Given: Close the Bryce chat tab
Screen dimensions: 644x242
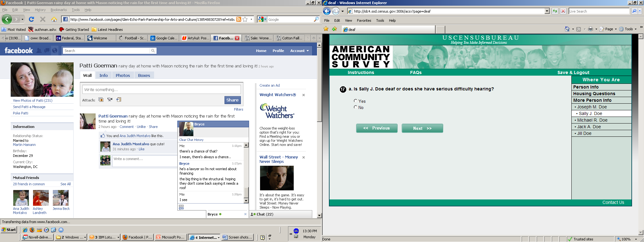Looking at the screenshot, I should pos(245,214).
